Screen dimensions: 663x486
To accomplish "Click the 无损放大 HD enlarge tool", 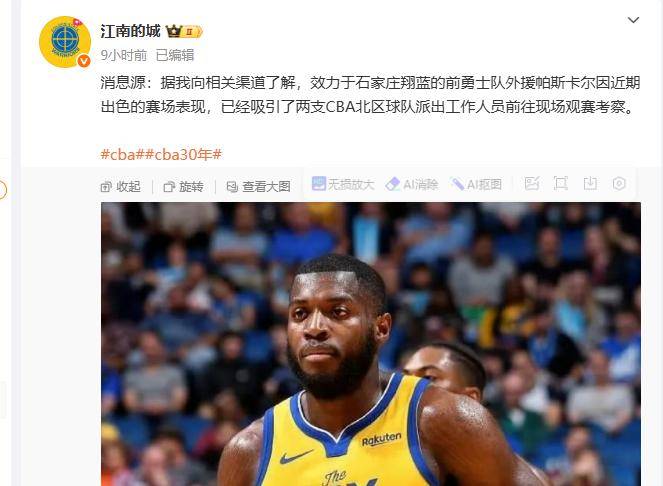I will click(x=343, y=184).
